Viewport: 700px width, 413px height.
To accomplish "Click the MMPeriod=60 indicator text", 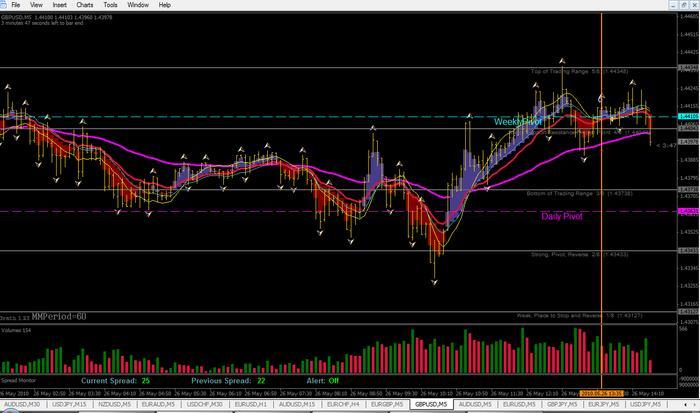I will [x=59, y=317].
